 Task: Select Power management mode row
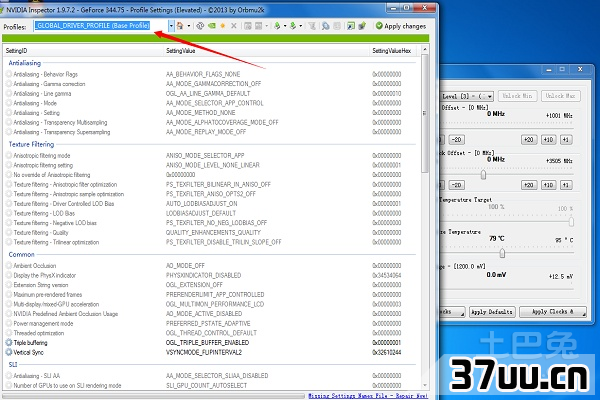click(210, 323)
